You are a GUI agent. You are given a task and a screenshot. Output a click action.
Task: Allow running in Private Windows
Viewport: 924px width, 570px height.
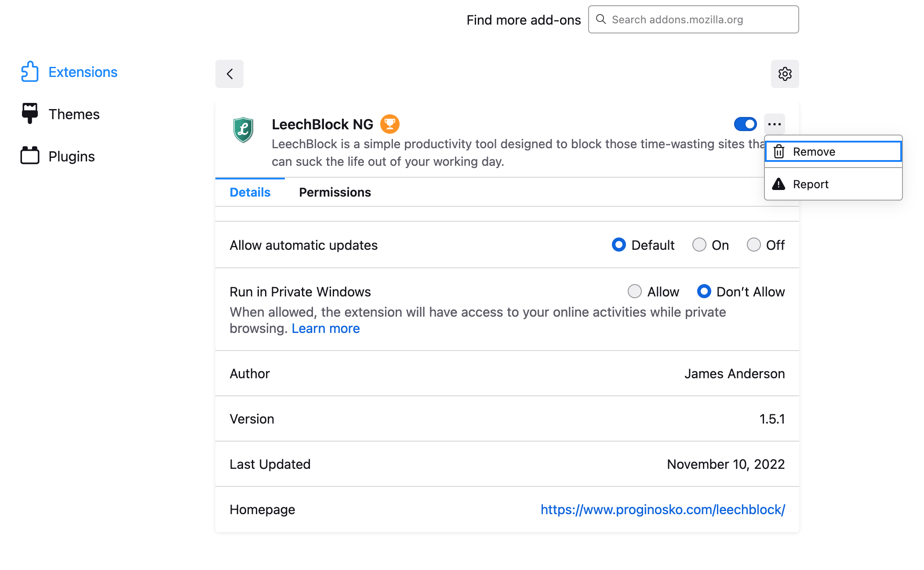pos(634,291)
